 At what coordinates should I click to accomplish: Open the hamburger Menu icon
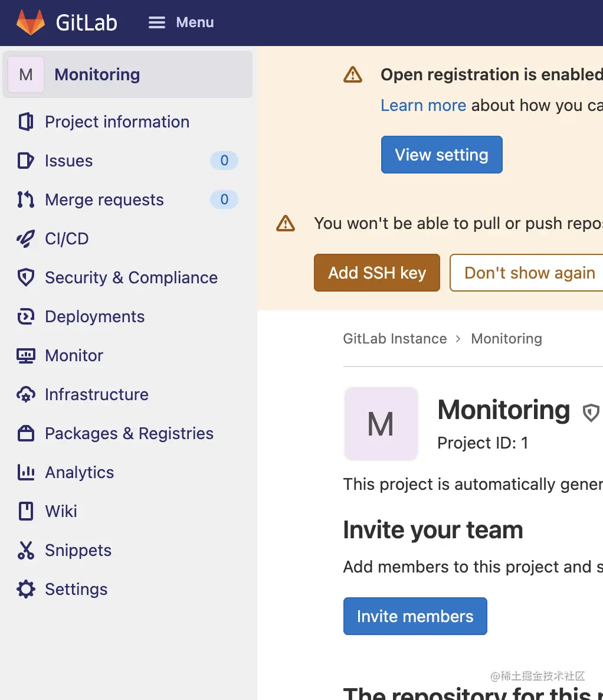click(x=157, y=22)
